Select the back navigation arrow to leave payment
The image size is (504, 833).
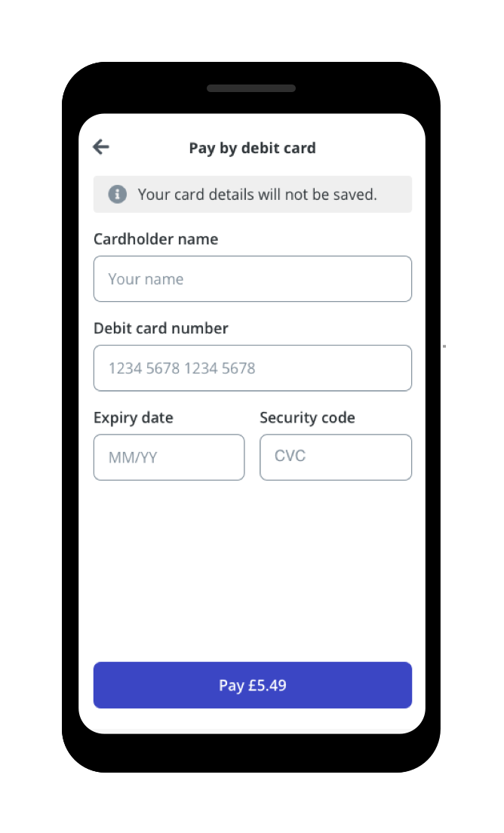[x=100, y=147]
